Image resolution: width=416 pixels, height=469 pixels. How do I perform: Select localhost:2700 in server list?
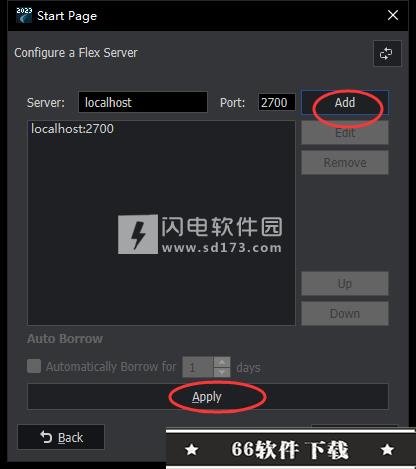[72, 129]
